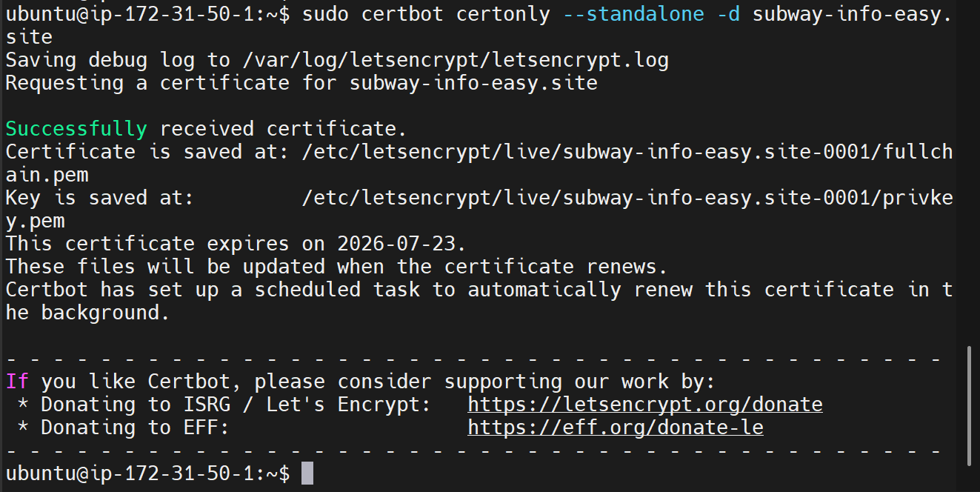
Task: Click the terminal scrollbar thumb
Action: (x=970, y=405)
